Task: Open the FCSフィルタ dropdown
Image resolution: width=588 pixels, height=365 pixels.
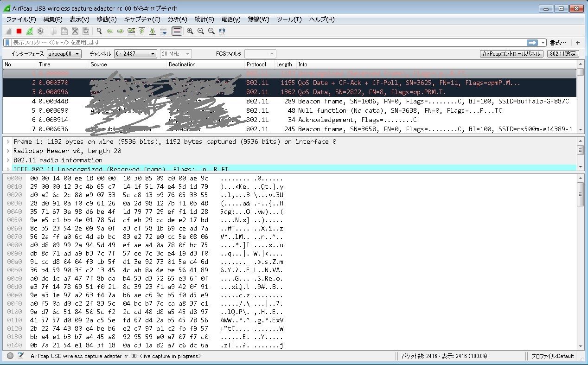Action: coord(260,54)
